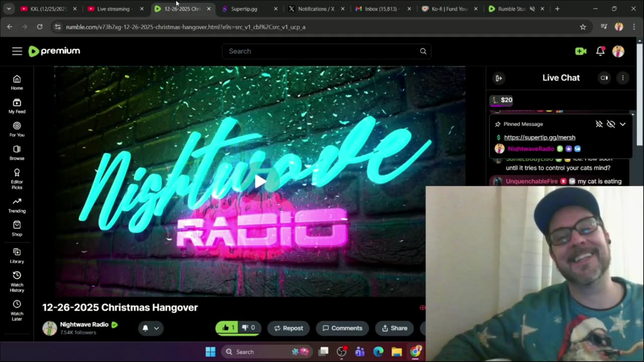The height and width of the screenshot is (362, 644).
Task: View site information icon in address bar
Action: pyautogui.click(x=57, y=27)
